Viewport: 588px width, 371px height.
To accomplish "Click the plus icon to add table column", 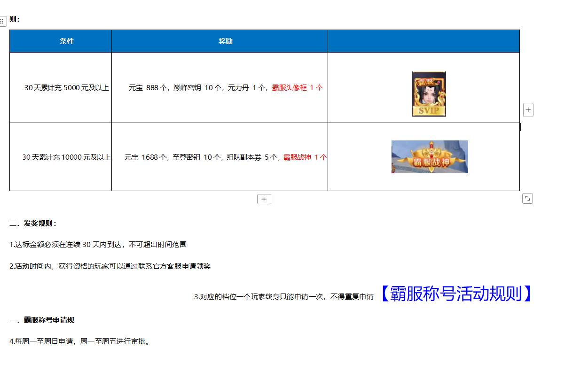I will (x=528, y=110).
